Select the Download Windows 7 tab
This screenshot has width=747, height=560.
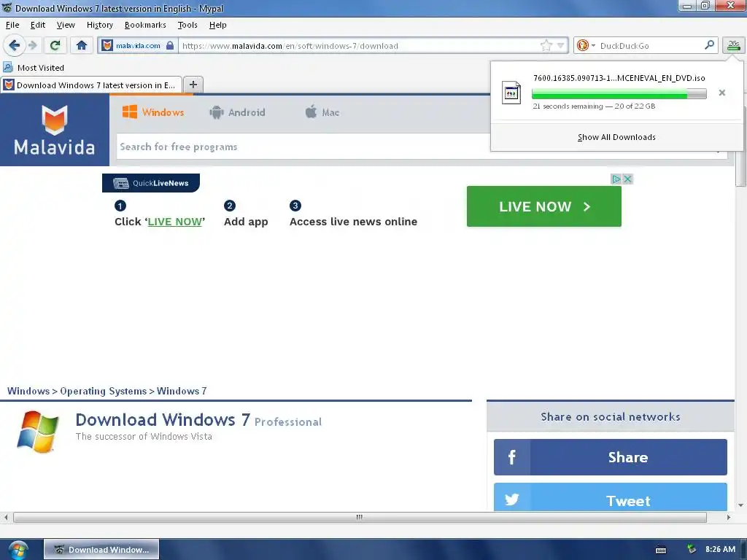point(91,85)
